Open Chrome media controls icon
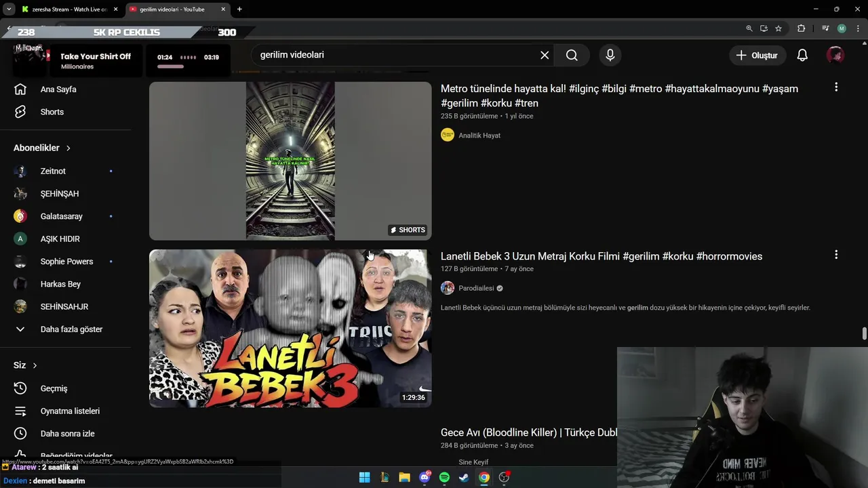 (x=825, y=28)
